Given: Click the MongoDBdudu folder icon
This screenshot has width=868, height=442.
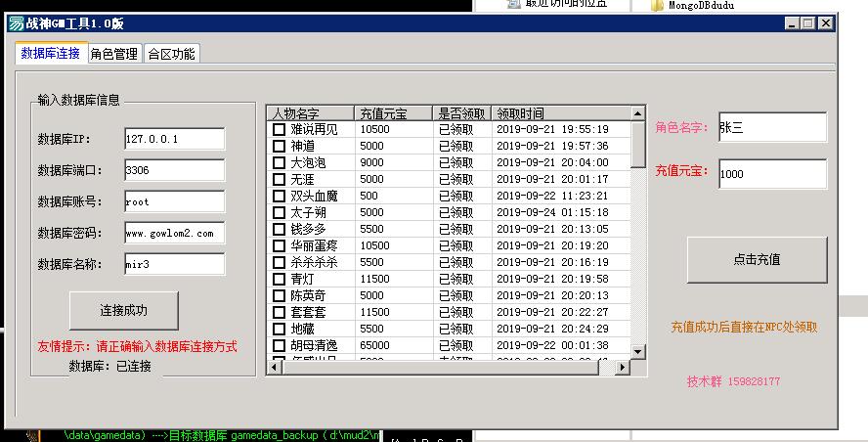Looking at the screenshot, I should pyautogui.click(x=657, y=5).
